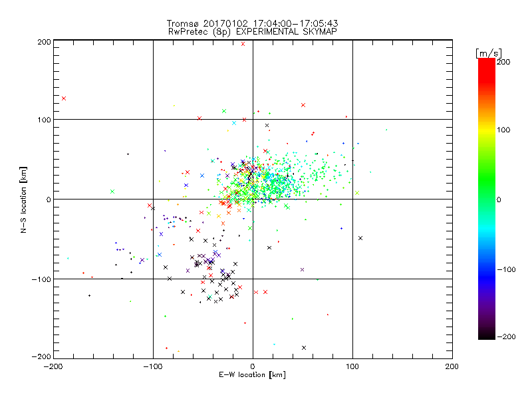Click the black bottom of the velocity colorbar

(x=487, y=334)
